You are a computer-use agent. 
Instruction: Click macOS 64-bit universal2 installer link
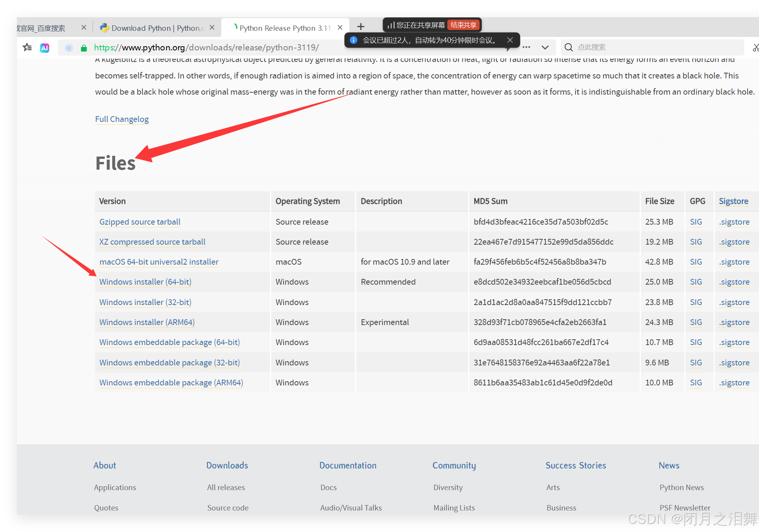point(159,262)
